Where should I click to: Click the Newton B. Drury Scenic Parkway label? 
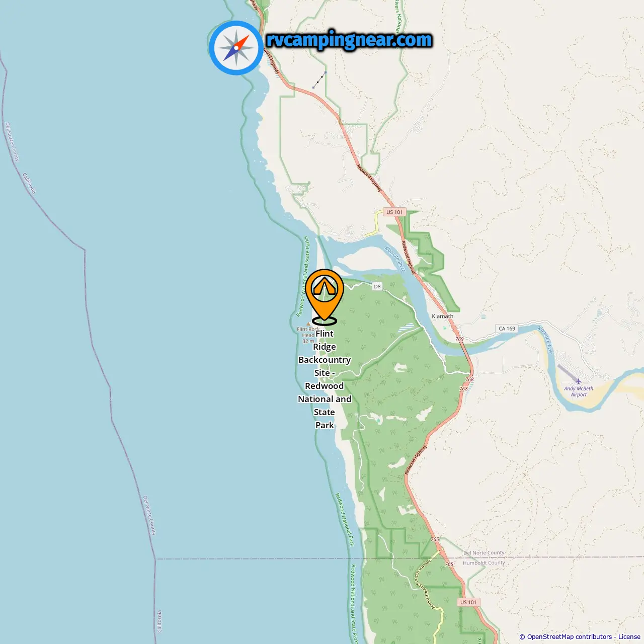(425, 584)
